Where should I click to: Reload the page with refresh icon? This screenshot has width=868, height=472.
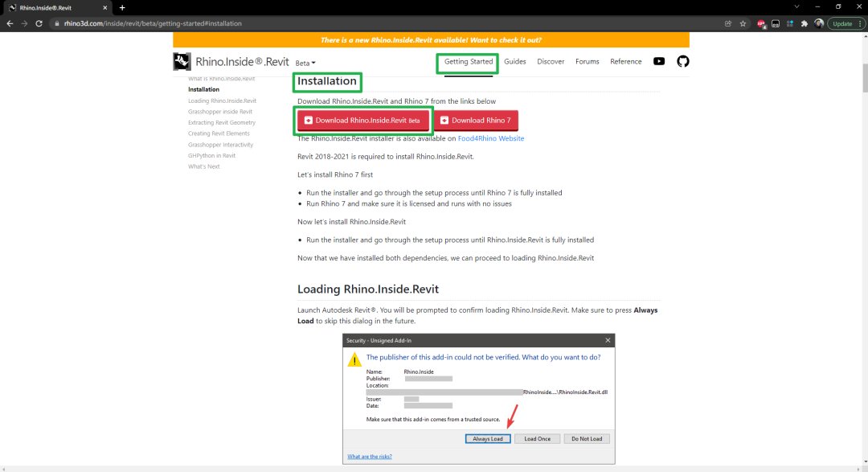(39, 24)
